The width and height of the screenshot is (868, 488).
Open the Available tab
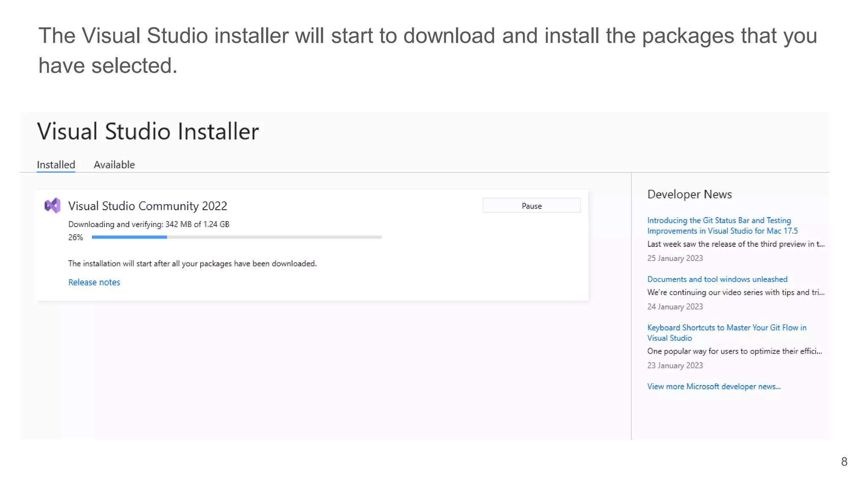(114, 165)
